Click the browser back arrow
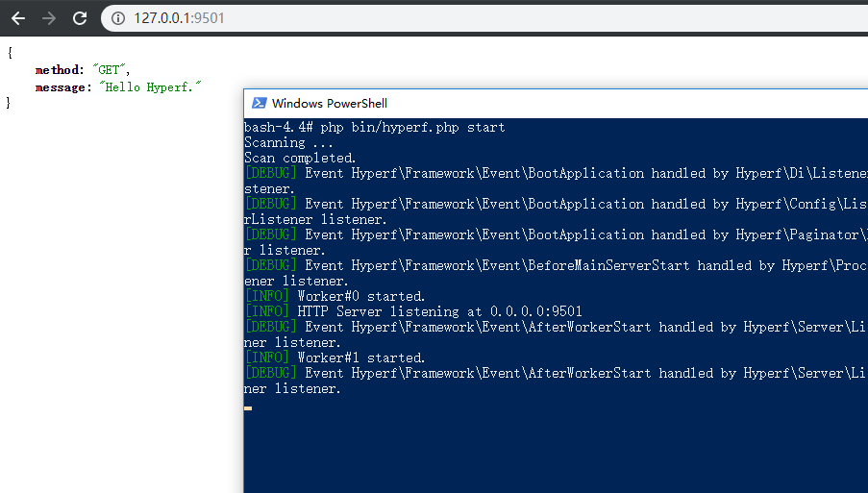The image size is (868, 493). (x=18, y=18)
